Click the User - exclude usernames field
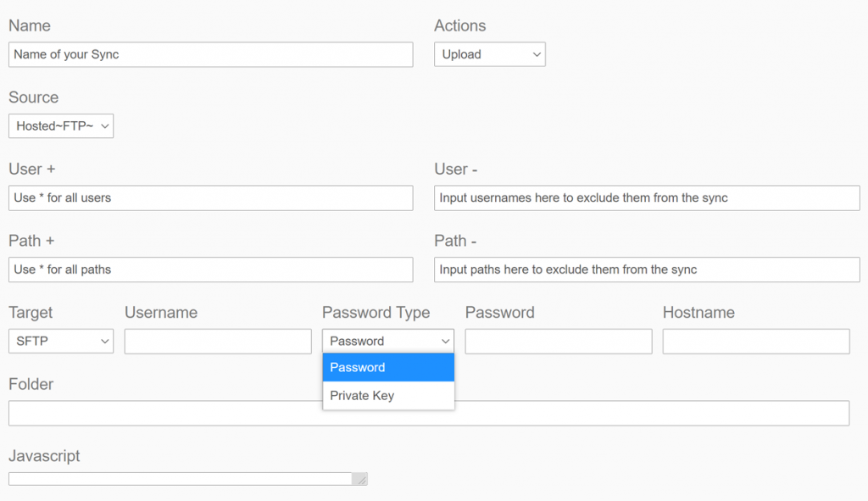Viewport: 868px width, 501px height. (647, 198)
